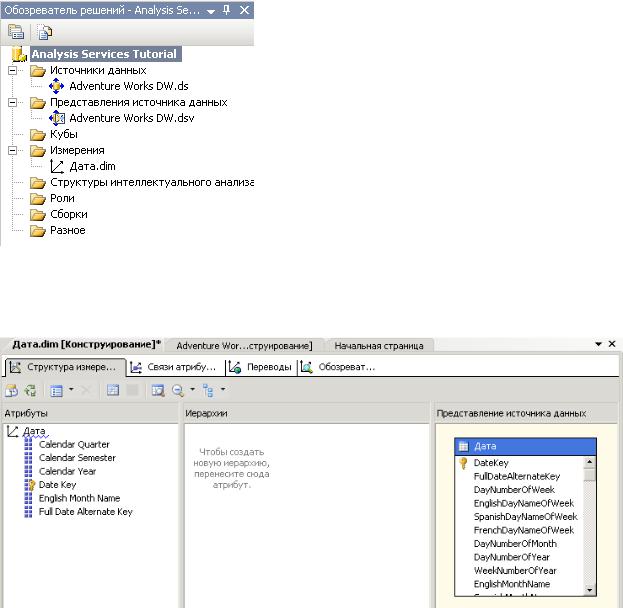Select FullDateAlternateKey column in Дата table
Image resolution: width=623 pixels, height=608 pixels.
(x=517, y=476)
